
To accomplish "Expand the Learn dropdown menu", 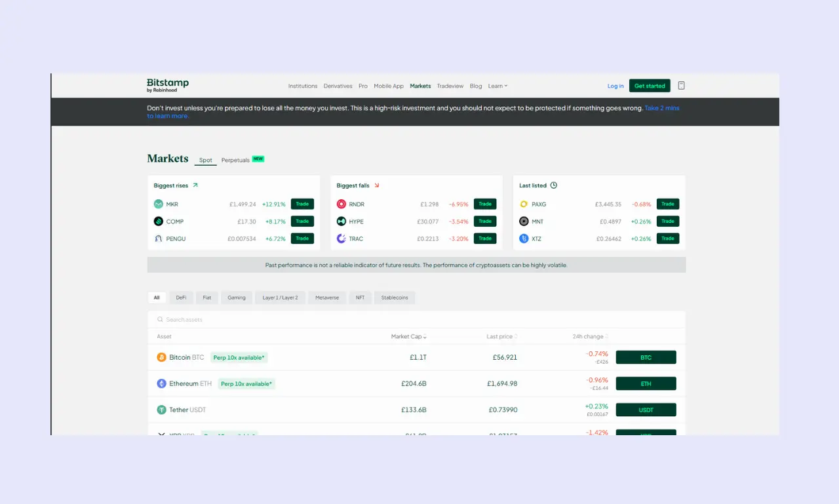I will [x=498, y=86].
